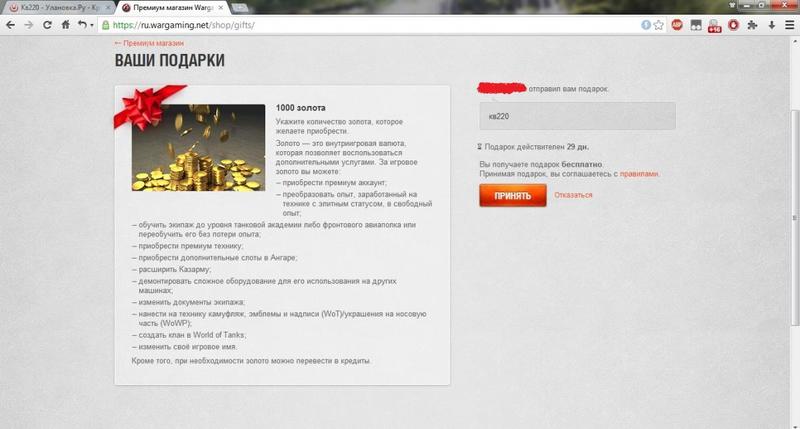Open the Adblock Plus extension
The image size is (800, 429).
coord(677,25)
